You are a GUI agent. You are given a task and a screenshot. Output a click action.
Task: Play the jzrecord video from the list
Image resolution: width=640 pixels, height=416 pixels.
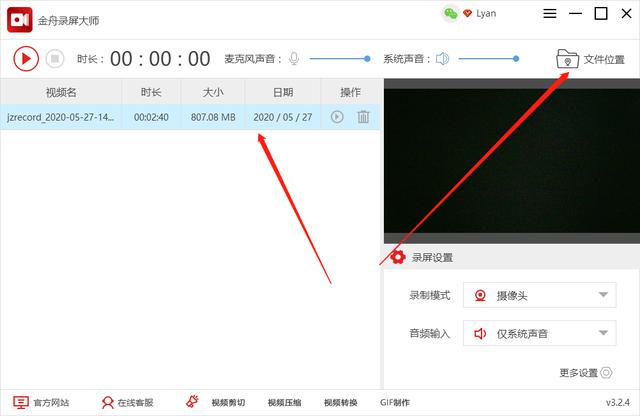(x=337, y=117)
